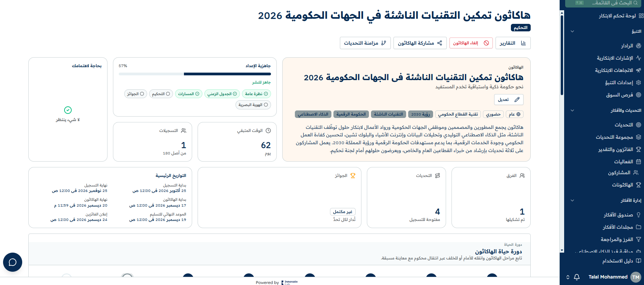This screenshot has width=644, height=285.
Task: Open المشاركون participants icon
Action: pos(636,172)
